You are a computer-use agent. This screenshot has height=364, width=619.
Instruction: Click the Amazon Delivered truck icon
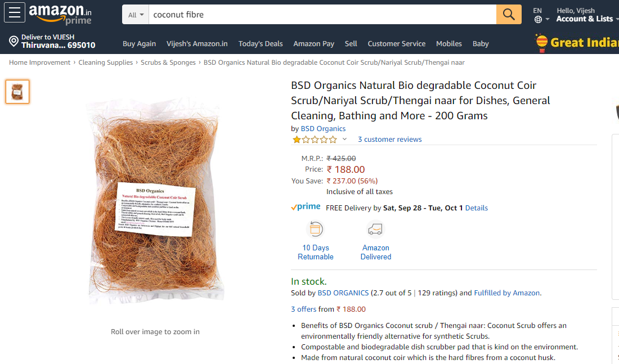[x=375, y=229]
